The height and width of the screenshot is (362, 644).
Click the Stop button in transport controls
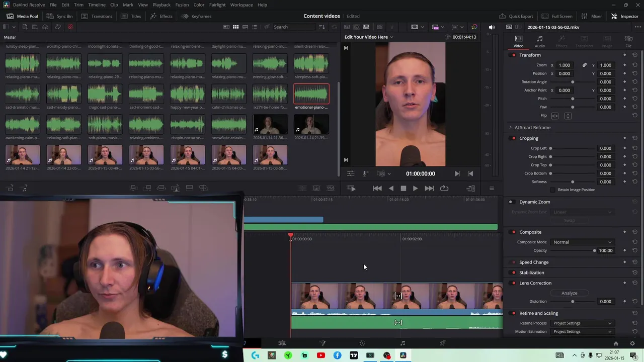tap(403, 188)
